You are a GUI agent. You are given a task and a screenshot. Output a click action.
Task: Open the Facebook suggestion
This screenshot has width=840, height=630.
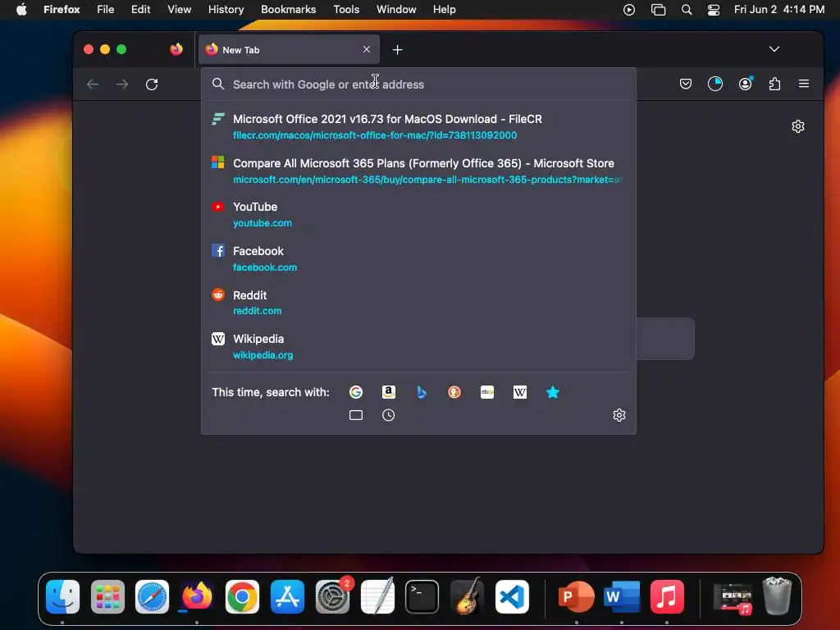[x=418, y=258]
